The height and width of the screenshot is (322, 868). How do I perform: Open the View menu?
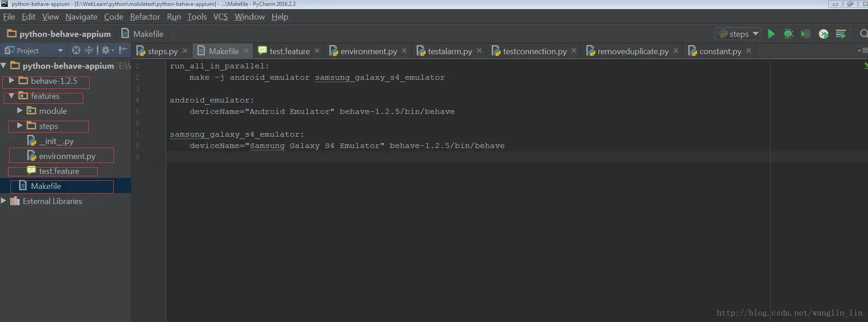point(50,17)
